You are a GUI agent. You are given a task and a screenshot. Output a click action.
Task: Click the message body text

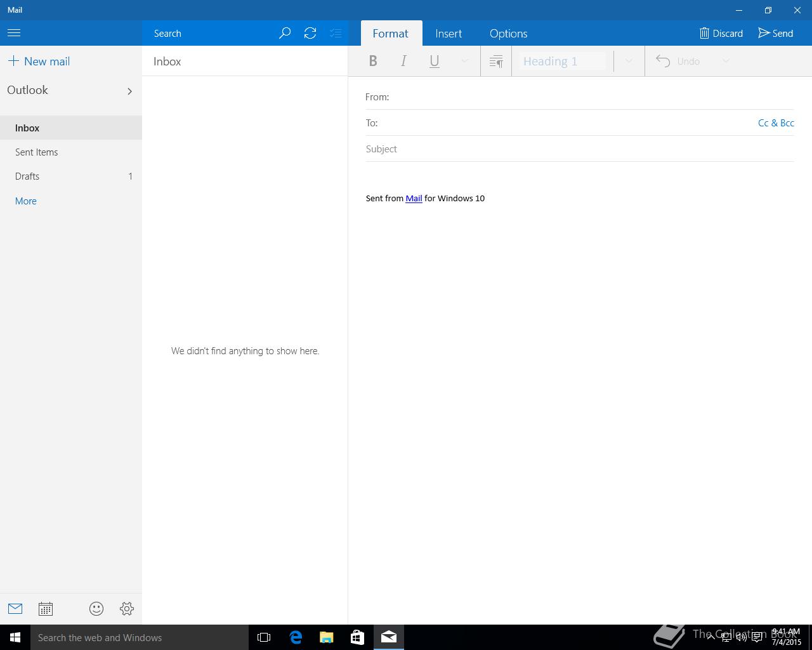(425, 198)
